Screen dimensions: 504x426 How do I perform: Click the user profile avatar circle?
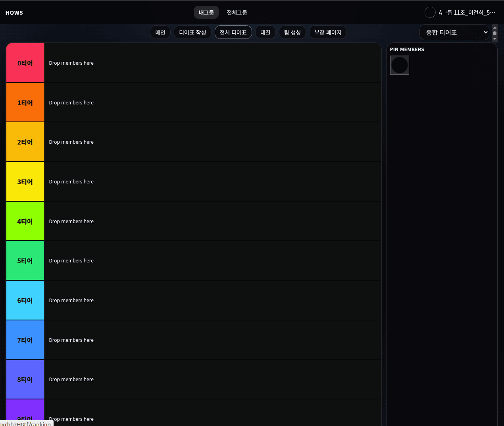tap(430, 12)
